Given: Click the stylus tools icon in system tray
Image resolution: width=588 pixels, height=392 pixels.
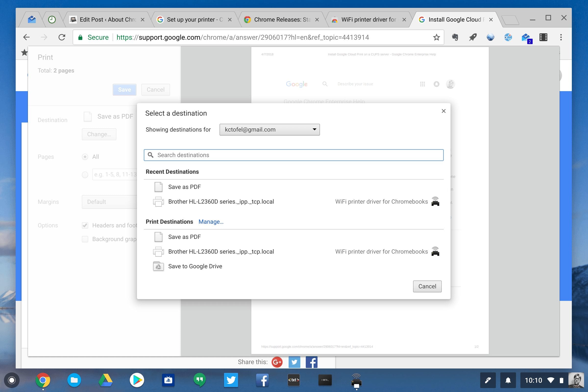Looking at the screenshot, I should coord(488,380).
